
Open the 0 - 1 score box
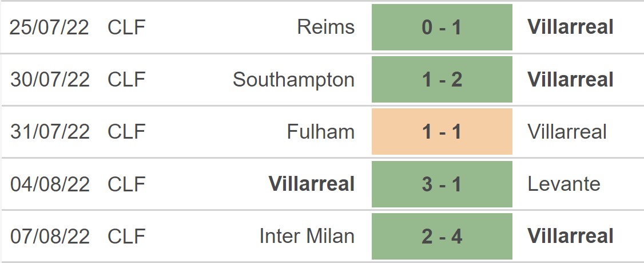442,27
